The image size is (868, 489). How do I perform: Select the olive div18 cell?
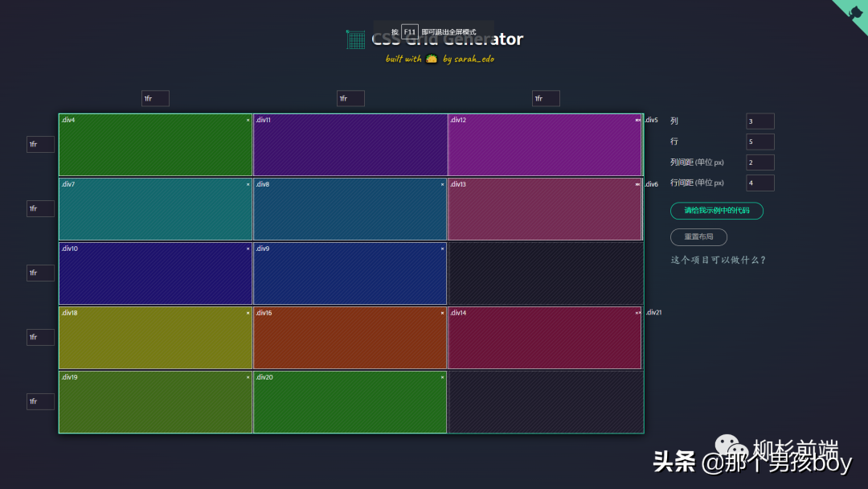click(155, 338)
